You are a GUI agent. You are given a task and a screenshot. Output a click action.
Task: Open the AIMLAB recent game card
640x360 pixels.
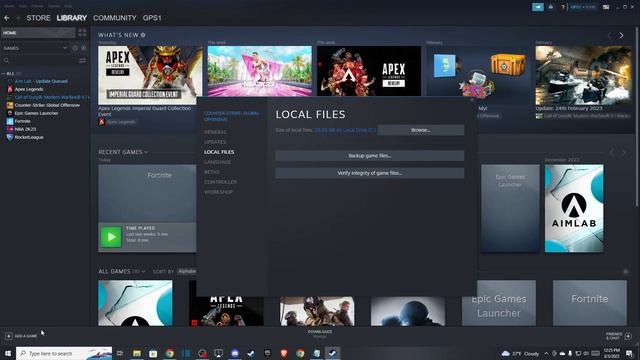[574, 208]
